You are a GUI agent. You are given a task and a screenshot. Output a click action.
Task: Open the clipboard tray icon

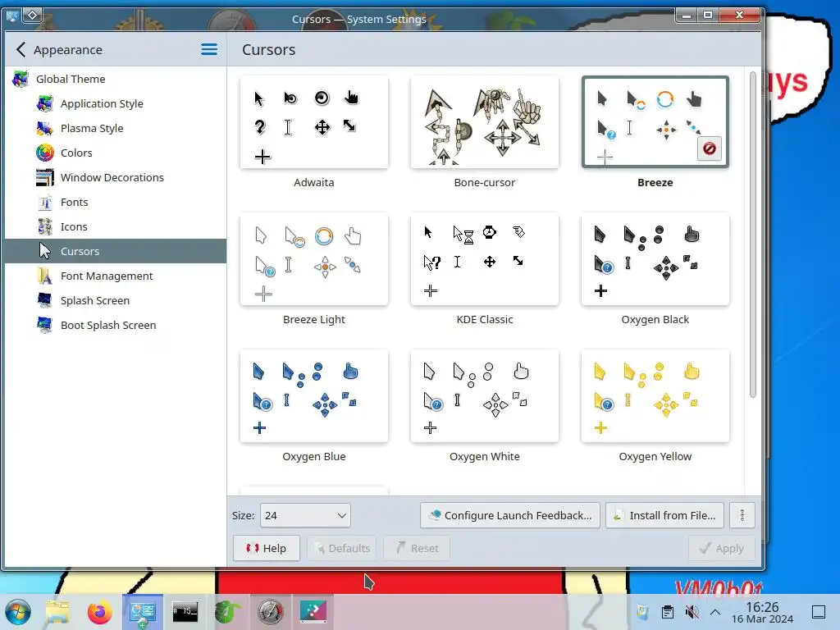click(x=668, y=612)
